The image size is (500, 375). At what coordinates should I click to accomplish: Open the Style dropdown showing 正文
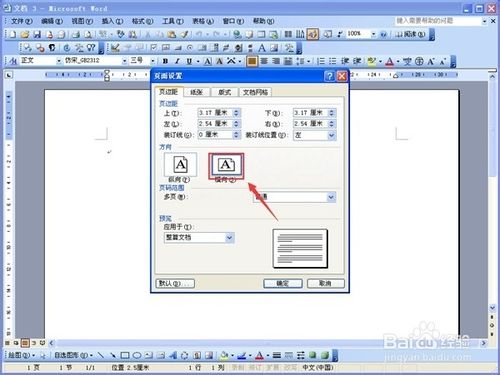pyautogui.click(x=59, y=61)
